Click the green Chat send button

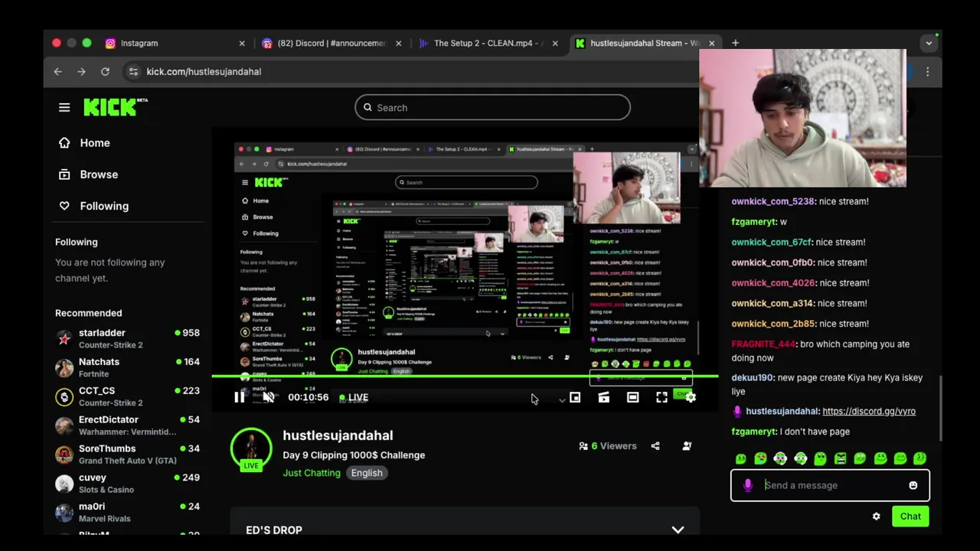(910, 517)
